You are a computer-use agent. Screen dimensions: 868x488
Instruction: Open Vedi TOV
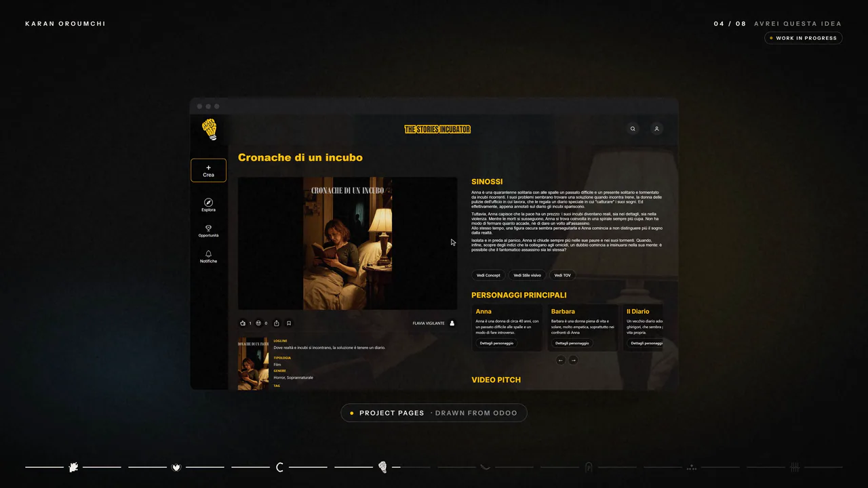coord(562,275)
